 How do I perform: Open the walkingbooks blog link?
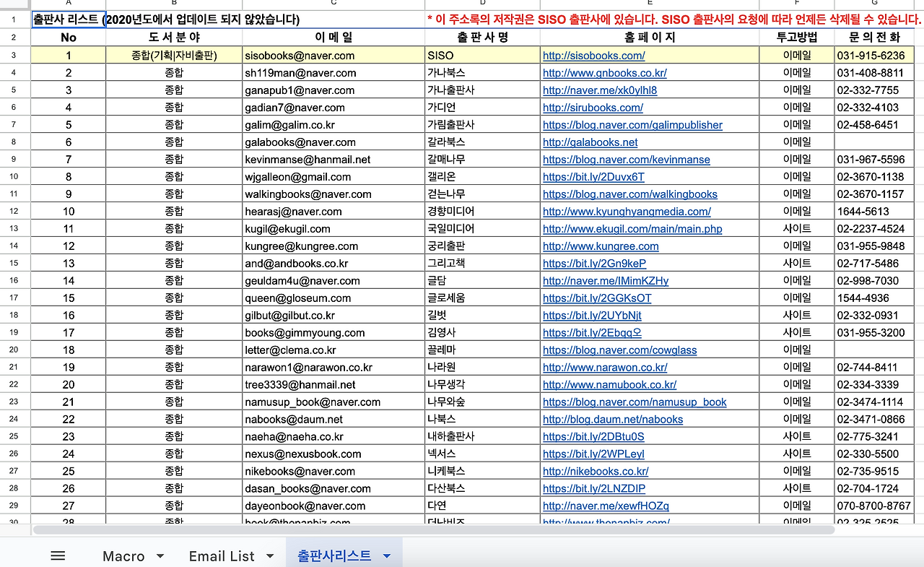629,194
